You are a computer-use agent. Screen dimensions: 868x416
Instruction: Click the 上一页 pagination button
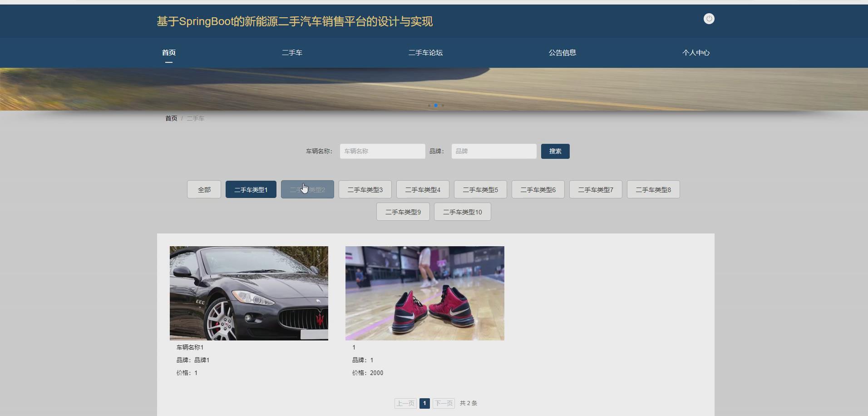pyautogui.click(x=405, y=403)
